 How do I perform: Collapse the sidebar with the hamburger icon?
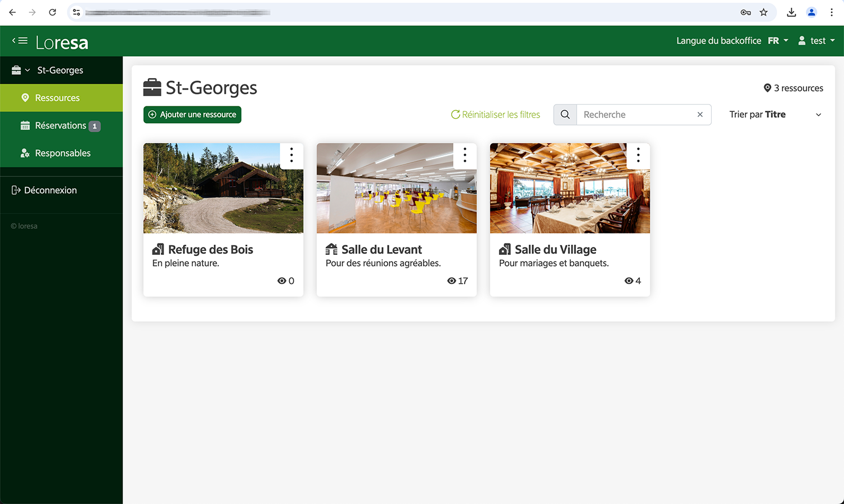20,40
